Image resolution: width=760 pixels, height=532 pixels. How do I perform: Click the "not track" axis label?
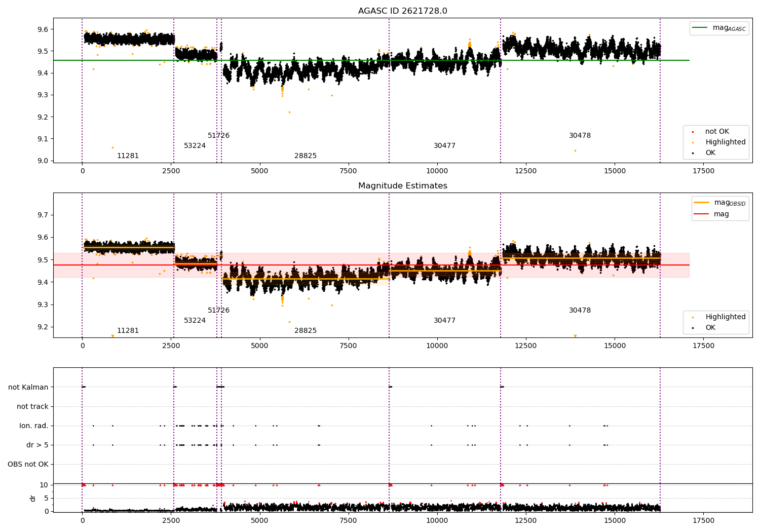tap(32, 407)
